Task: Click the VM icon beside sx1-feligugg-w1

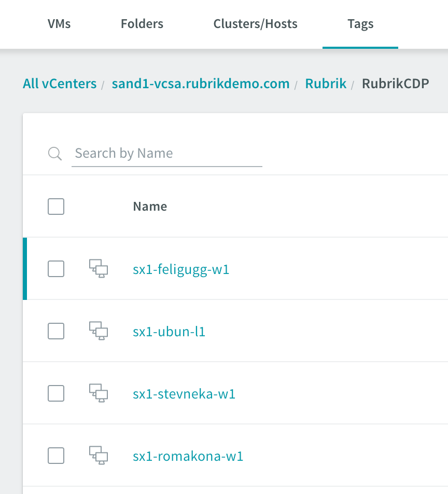Action: click(99, 268)
